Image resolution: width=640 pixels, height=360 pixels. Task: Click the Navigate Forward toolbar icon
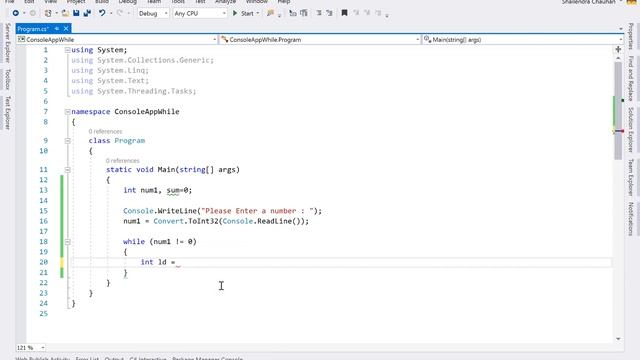pyautogui.click(x=33, y=13)
